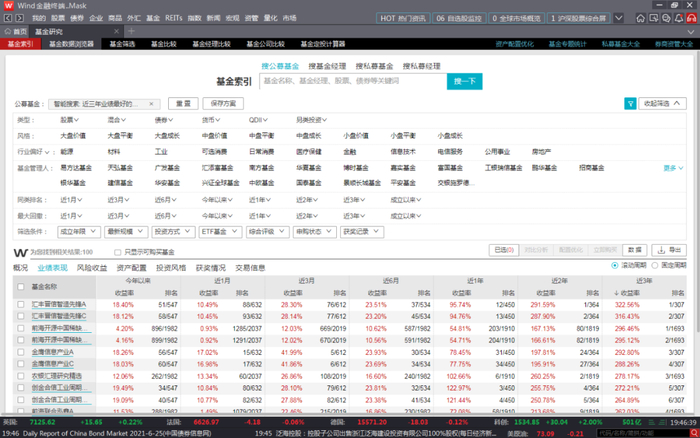The image size is (700, 438).
Task: Switch to 资产配置 results tab
Action: click(x=131, y=267)
